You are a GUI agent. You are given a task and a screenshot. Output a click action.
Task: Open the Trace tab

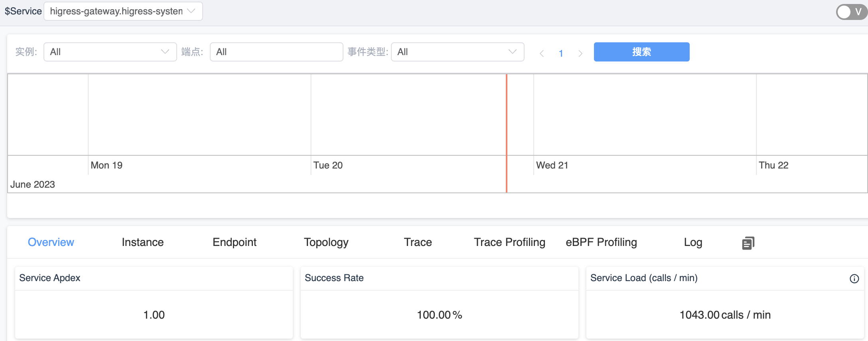click(418, 242)
